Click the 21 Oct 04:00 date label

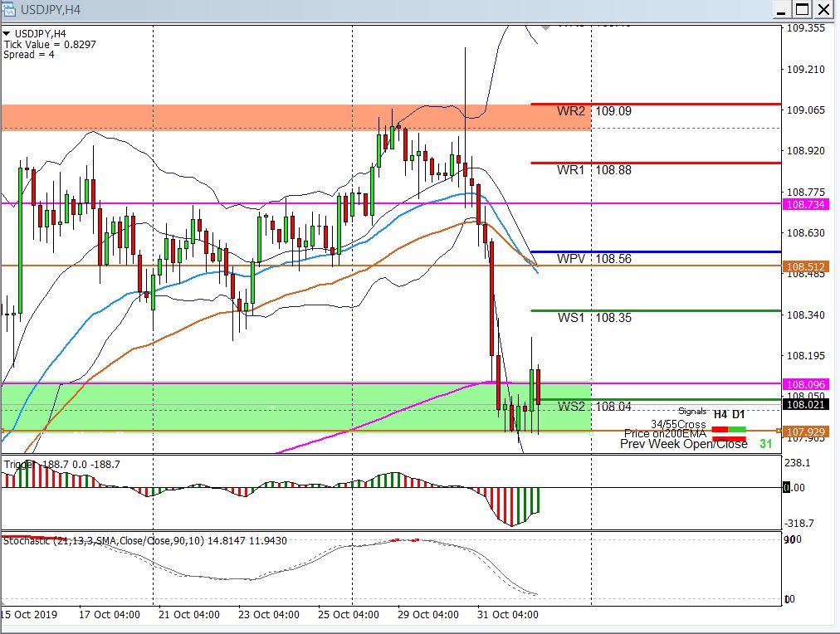pos(189,615)
